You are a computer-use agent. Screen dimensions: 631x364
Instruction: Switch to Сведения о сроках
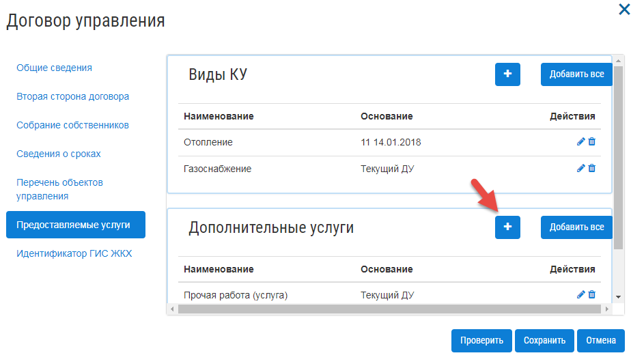pos(59,154)
